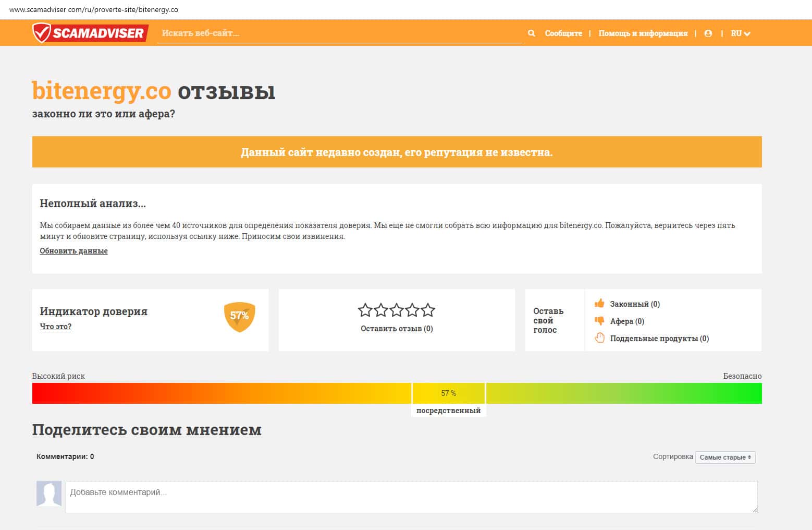Viewport: 812px width, 530px height.
Task: Click the orange recently-created warning banner
Action: [x=397, y=152]
